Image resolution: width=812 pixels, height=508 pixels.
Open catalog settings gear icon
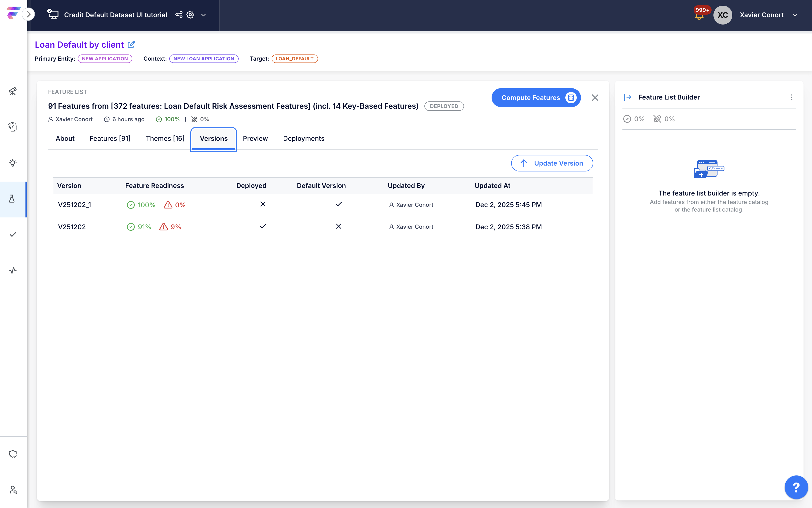coord(191,15)
